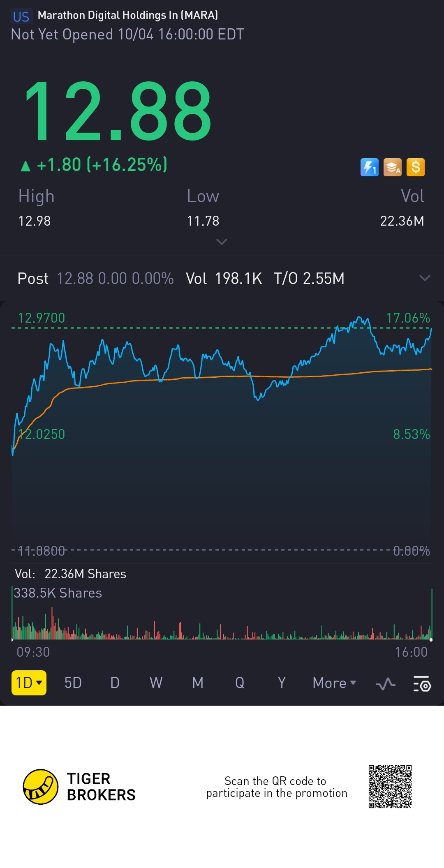The height and width of the screenshot is (868, 444).
Task: Open chart settings list icon
Action: [422, 684]
